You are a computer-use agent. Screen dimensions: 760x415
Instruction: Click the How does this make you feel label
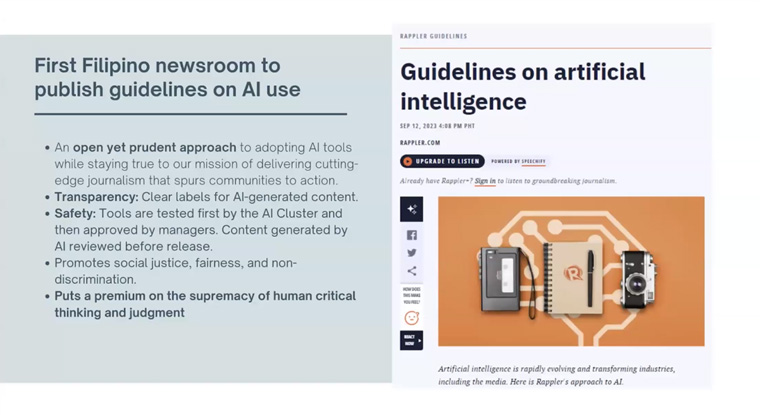(412, 295)
